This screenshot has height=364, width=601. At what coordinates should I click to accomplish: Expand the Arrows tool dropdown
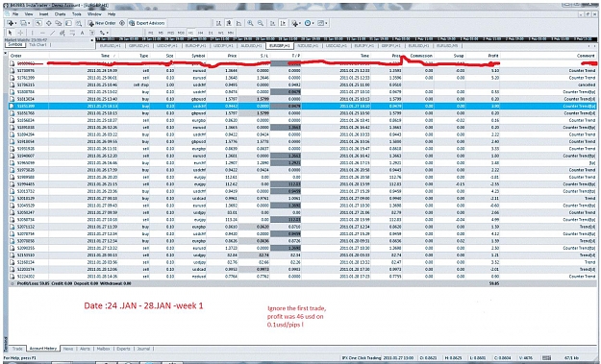click(x=108, y=33)
